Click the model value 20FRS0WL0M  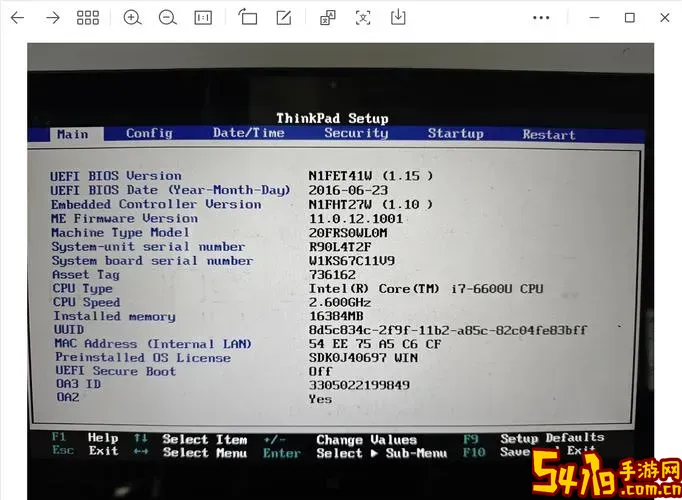348,233
